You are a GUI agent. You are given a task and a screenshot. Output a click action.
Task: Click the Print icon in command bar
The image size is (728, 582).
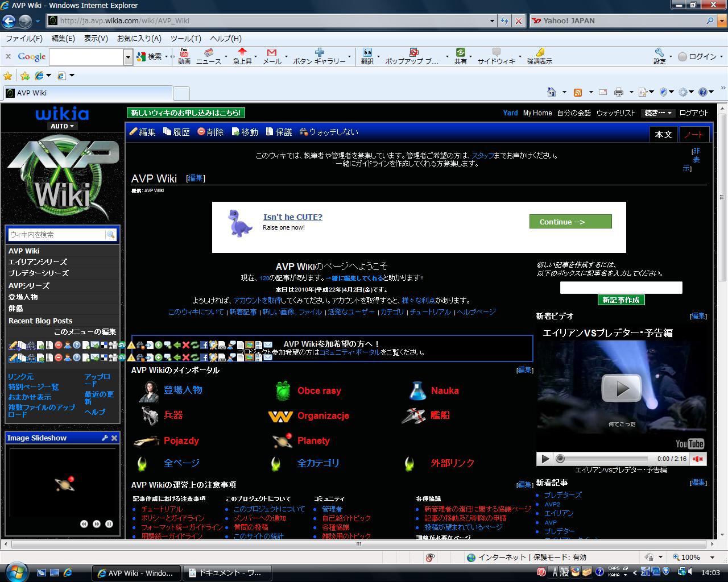(x=619, y=92)
